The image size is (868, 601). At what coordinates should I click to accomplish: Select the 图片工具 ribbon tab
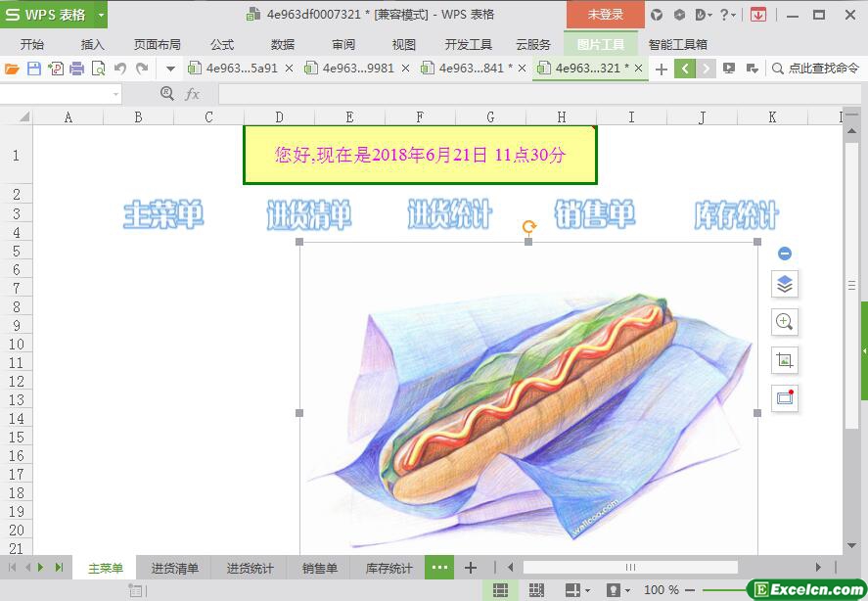(601, 44)
